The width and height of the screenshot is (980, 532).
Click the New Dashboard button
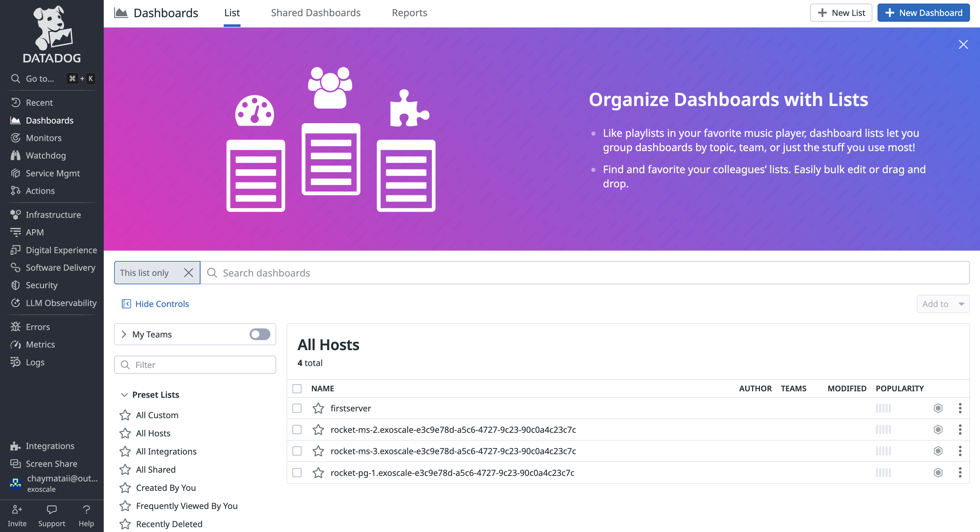click(923, 13)
